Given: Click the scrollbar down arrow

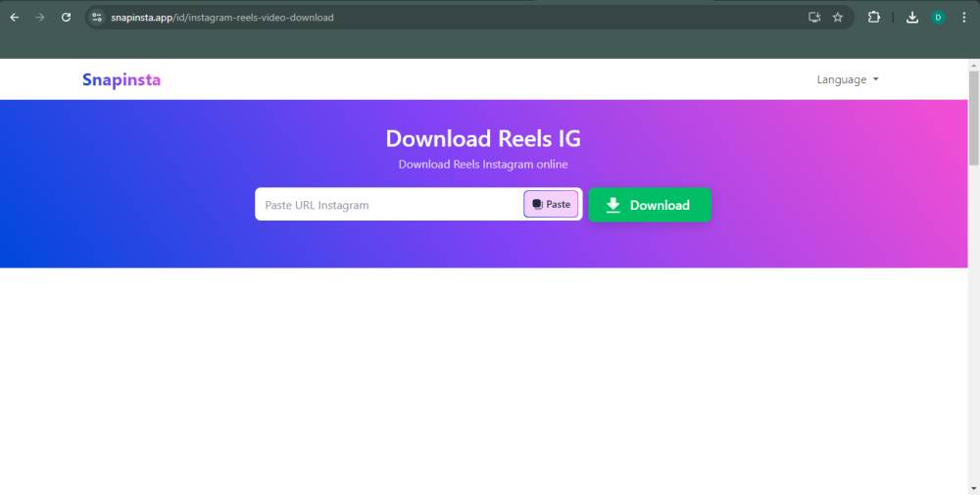Looking at the screenshot, I should 974,489.
